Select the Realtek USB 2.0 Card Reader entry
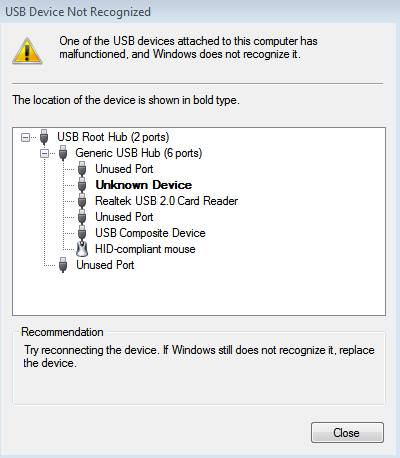The width and height of the screenshot is (400, 458). pos(166,201)
